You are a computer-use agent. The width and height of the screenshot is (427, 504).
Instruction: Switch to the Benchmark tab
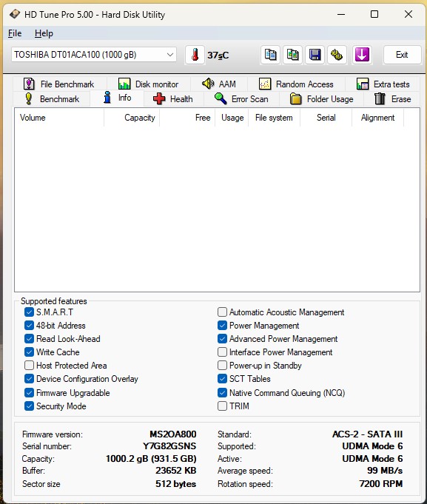coord(52,99)
